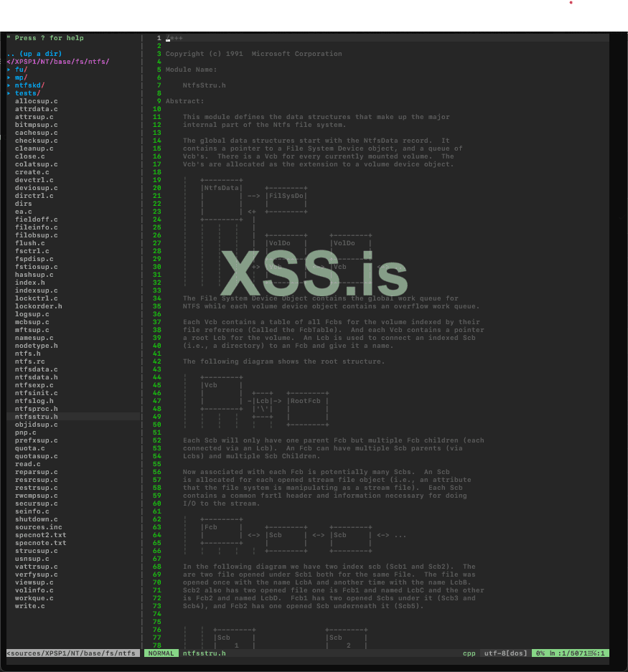
Task: Select the root path /XPSP1/NT/base/fs/ntfs/
Action: [x=58, y=62]
